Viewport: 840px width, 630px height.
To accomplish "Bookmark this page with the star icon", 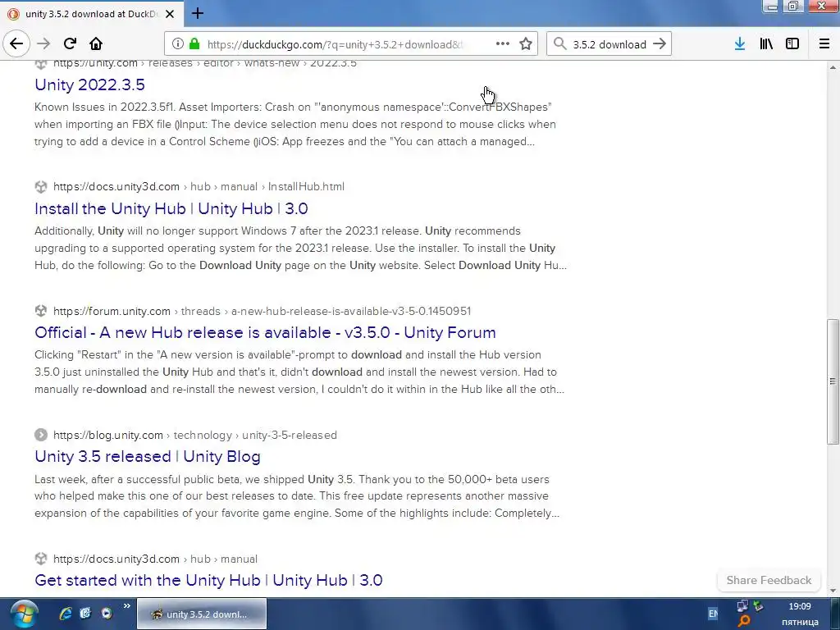I will point(526,44).
